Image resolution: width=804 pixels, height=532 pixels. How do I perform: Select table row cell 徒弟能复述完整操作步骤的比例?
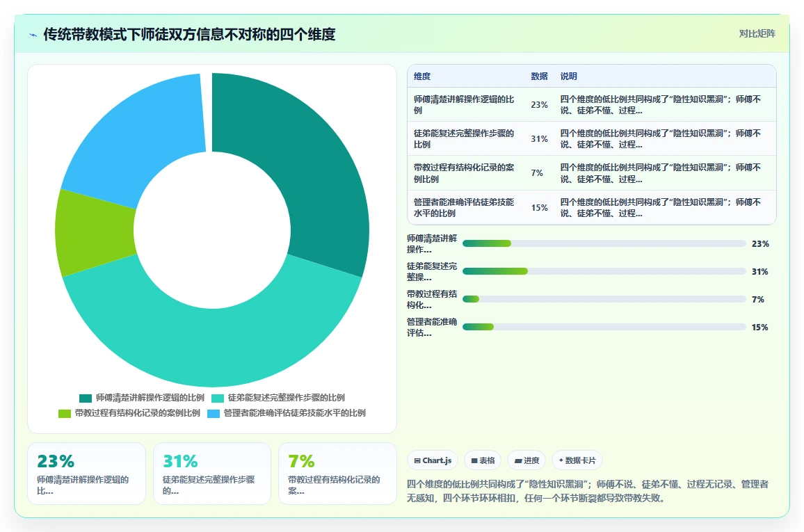[x=465, y=139]
